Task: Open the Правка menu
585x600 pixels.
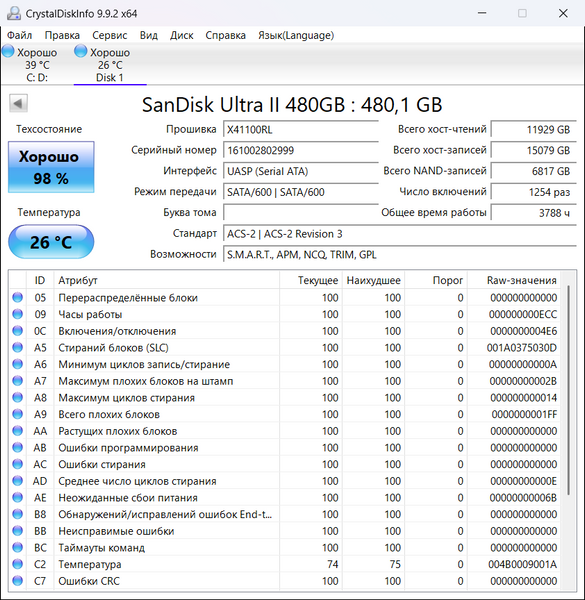Action: (62, 35)
